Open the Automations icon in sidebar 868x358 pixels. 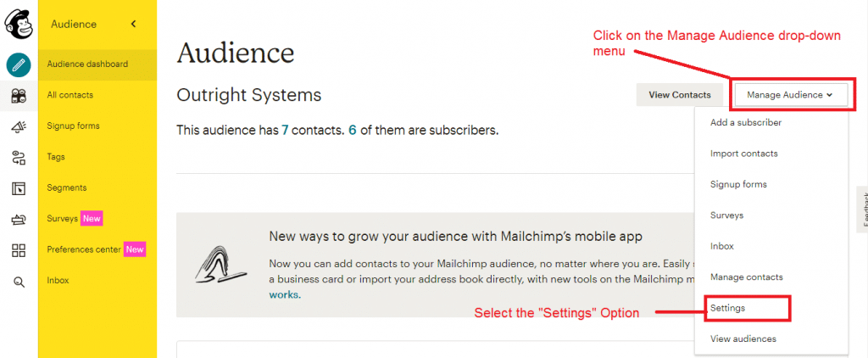coord(19,159)
